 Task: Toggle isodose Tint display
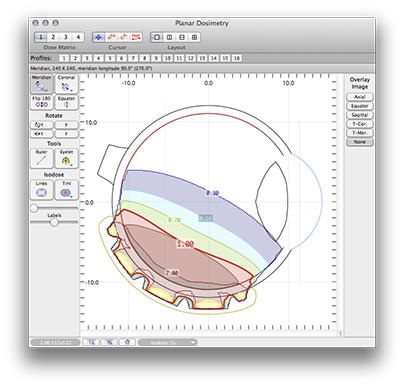click(x=66, y=190)
